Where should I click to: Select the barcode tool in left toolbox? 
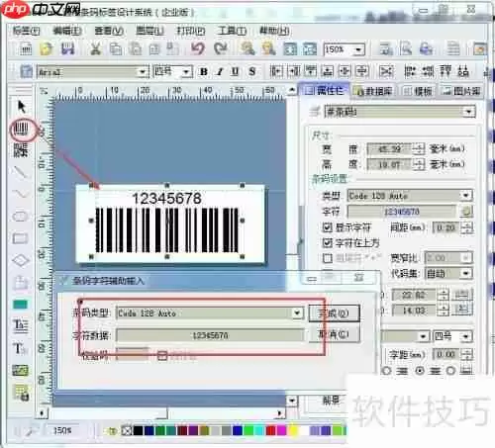tap(21, 130)
